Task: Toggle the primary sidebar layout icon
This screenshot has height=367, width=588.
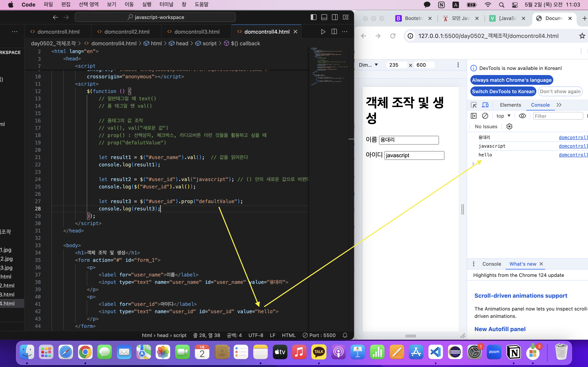Action: 313,17
